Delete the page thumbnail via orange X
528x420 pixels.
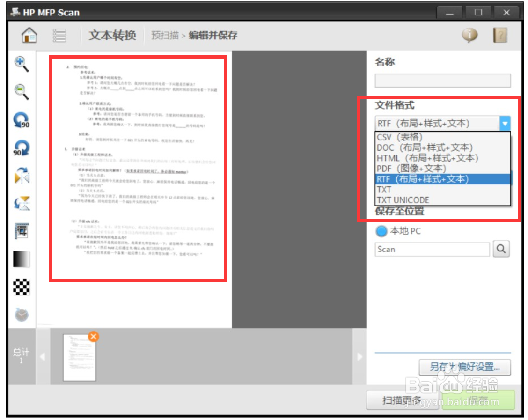94,336
